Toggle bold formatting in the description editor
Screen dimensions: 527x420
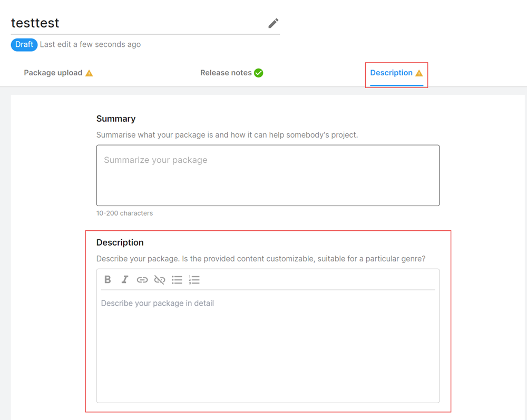click(x=108, y=280)
